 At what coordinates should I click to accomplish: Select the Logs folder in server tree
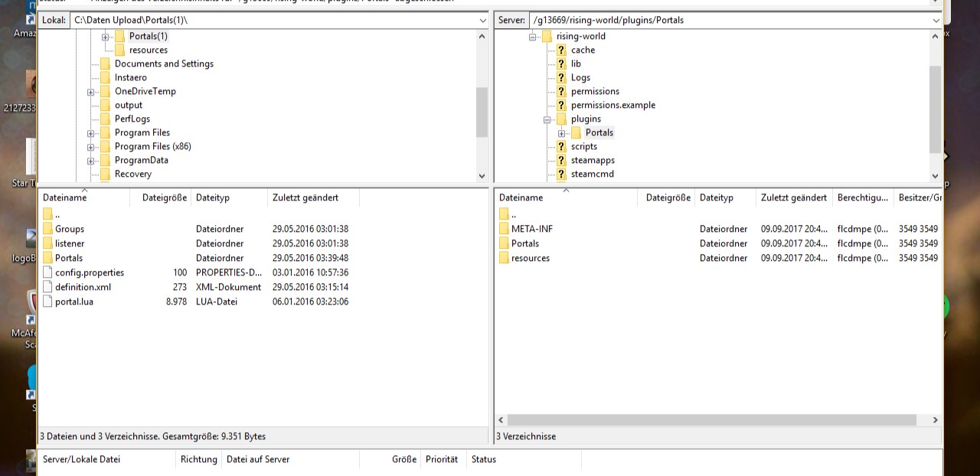point(580,77)
